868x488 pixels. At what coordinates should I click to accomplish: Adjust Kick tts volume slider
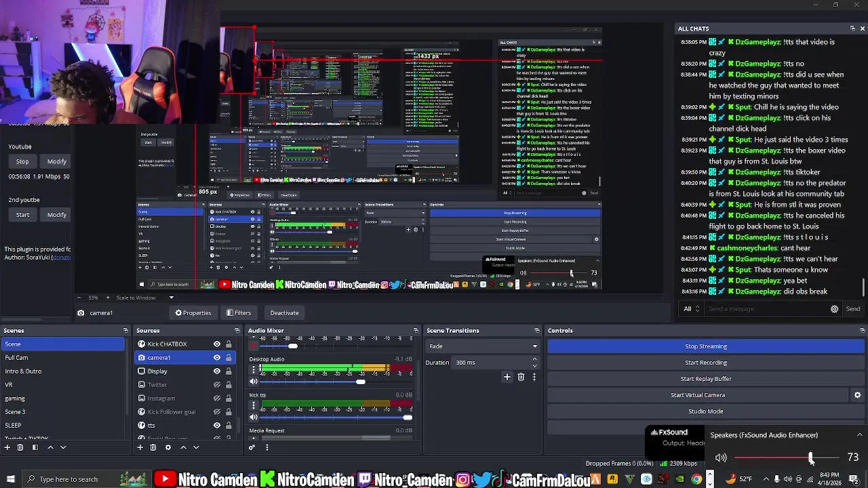coord(408,418)
